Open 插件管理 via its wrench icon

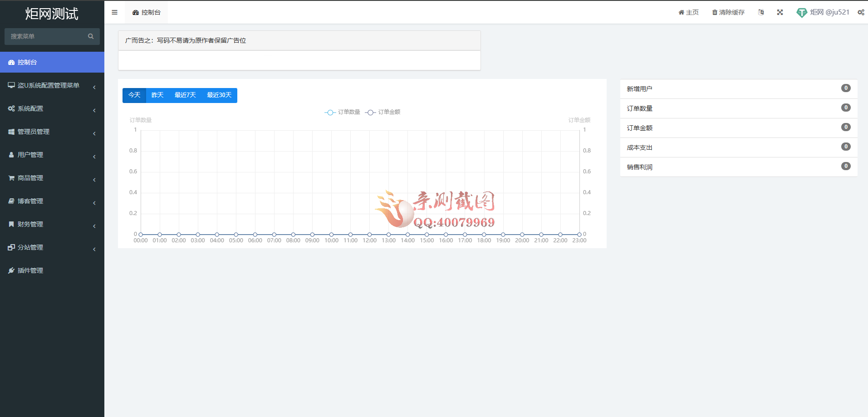(11, 270)
